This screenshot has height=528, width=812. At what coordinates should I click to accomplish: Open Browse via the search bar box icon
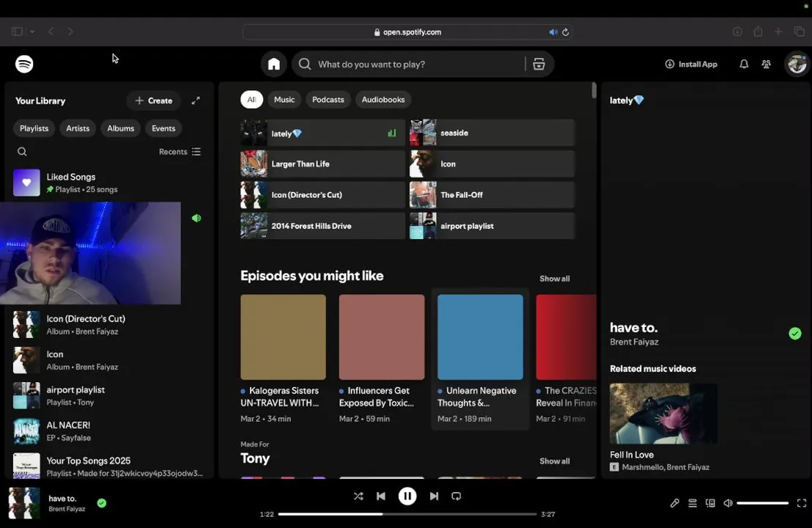coord(539,65)
